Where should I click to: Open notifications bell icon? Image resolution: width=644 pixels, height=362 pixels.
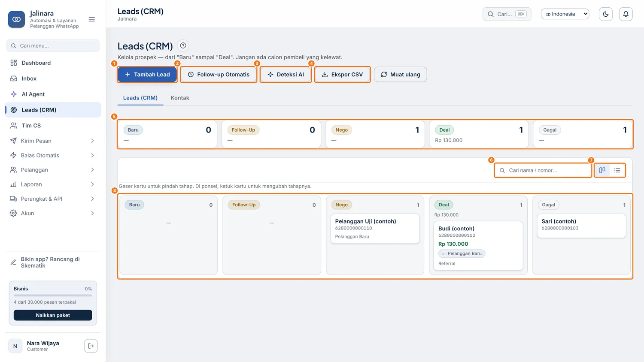[x=626, y=14]
